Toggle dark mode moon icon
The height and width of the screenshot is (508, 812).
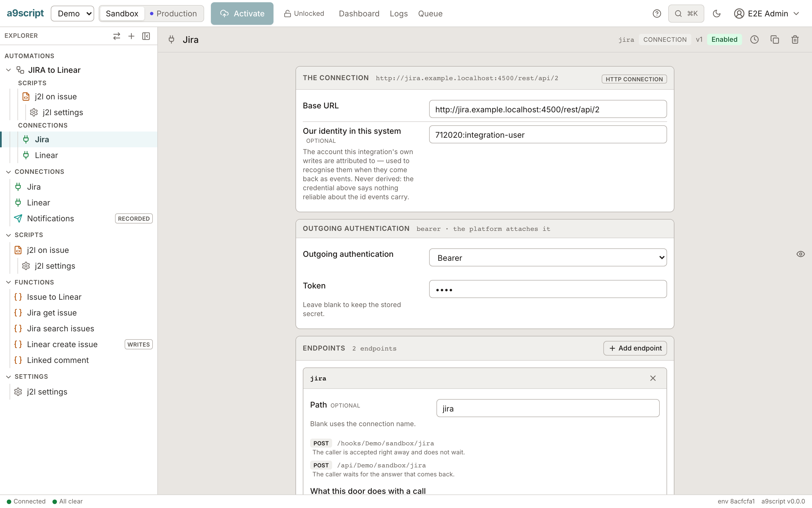click(x=717, y=14)
